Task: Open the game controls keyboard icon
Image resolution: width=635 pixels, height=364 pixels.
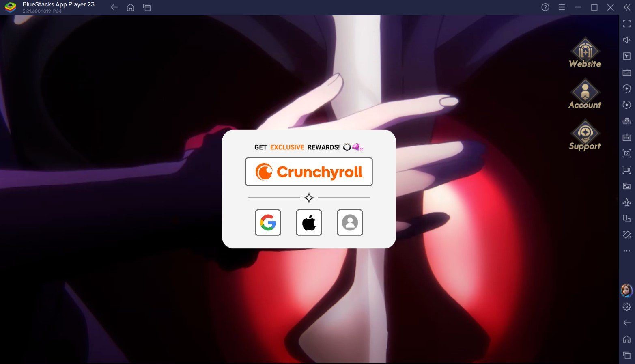Action: (627, 72)
